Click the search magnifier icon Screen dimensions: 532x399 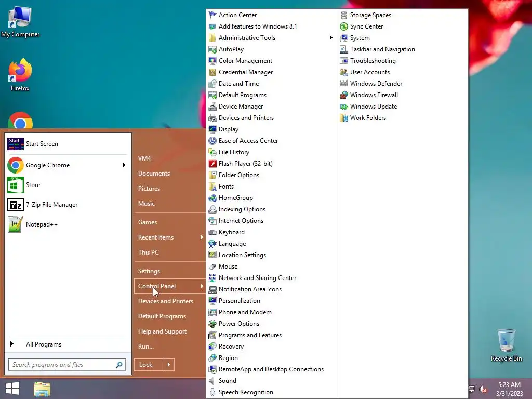119,365
